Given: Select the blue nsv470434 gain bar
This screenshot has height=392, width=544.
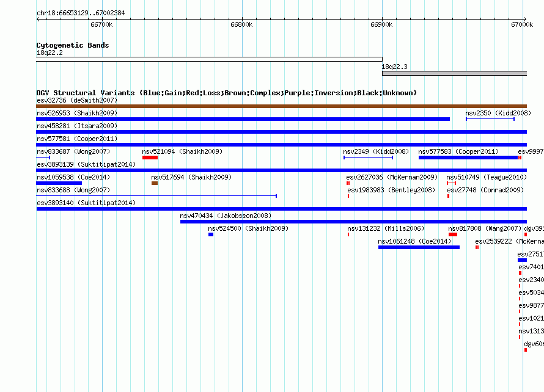Looking at the screenshot, I should 353,222.
